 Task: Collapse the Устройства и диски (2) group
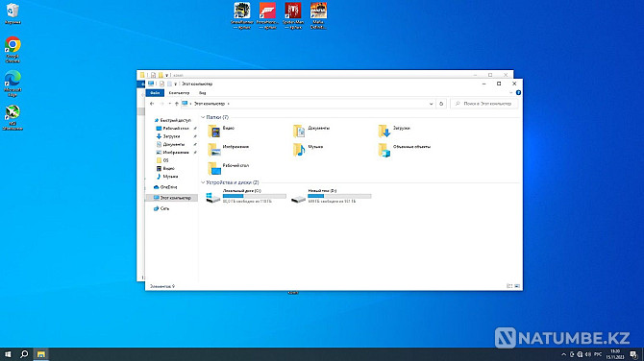(x=203, y=182)
